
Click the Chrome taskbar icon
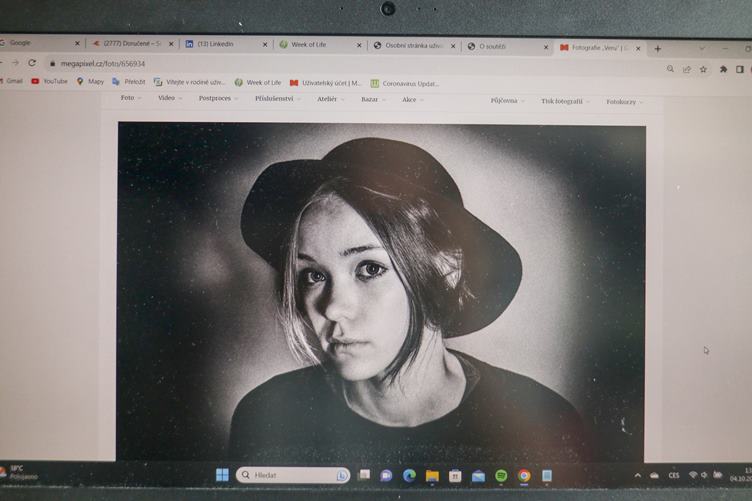coord(524,476)
